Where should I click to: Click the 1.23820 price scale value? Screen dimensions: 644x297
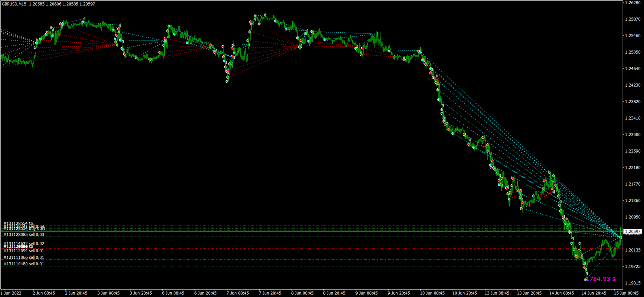[x=632, y=102]
